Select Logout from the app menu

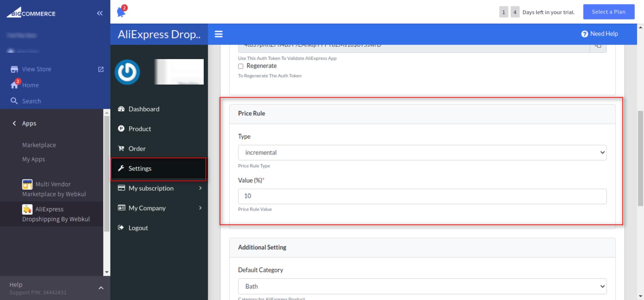click(159, 228)
